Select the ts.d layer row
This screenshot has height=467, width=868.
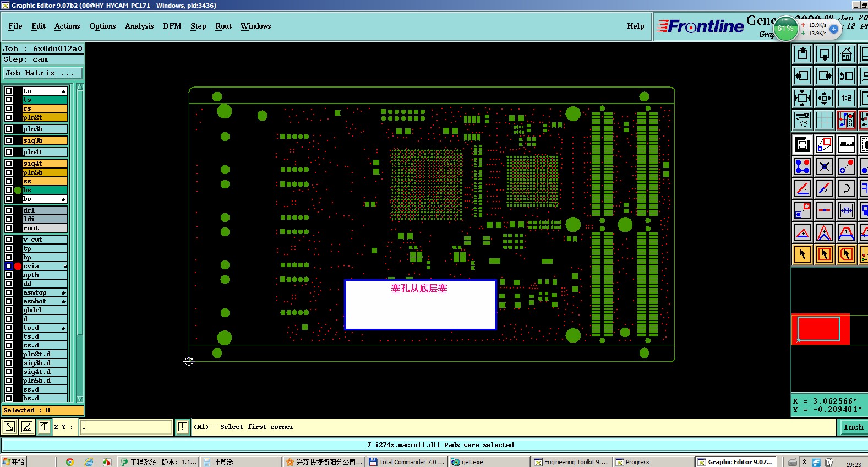45,336
